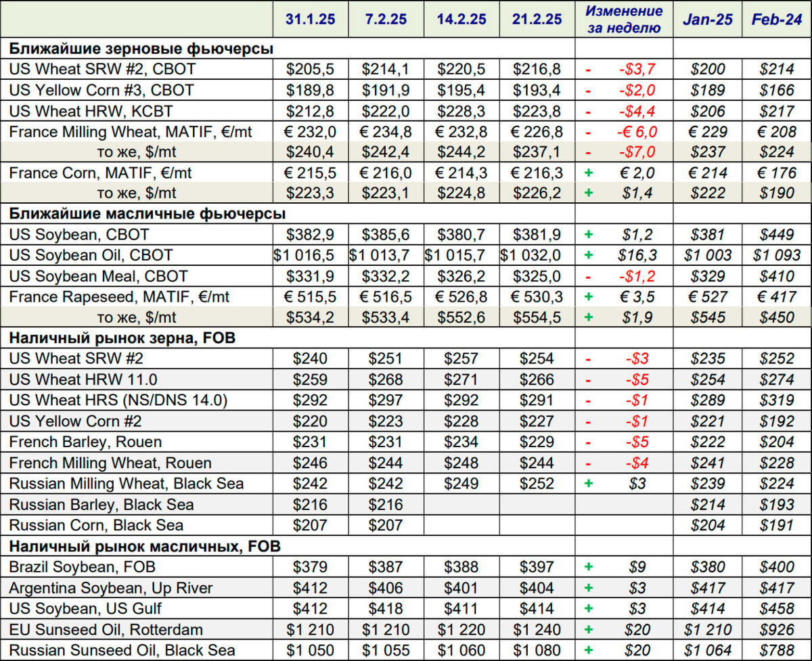Screen dimensions: 812x661
Task: Click the Russian Milling Wheat, Black Sea label
Action: tap(127, 484)
